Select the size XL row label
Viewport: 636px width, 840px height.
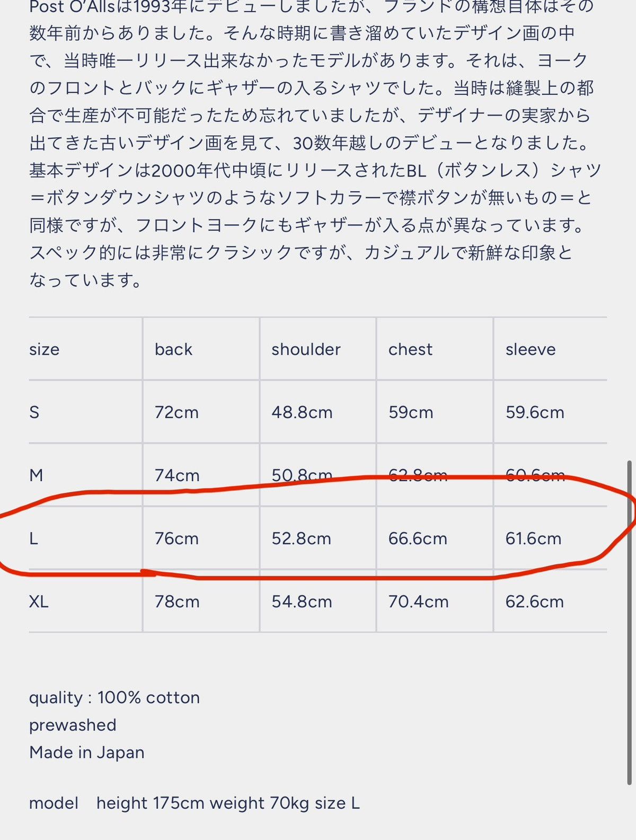click(39, 602)
